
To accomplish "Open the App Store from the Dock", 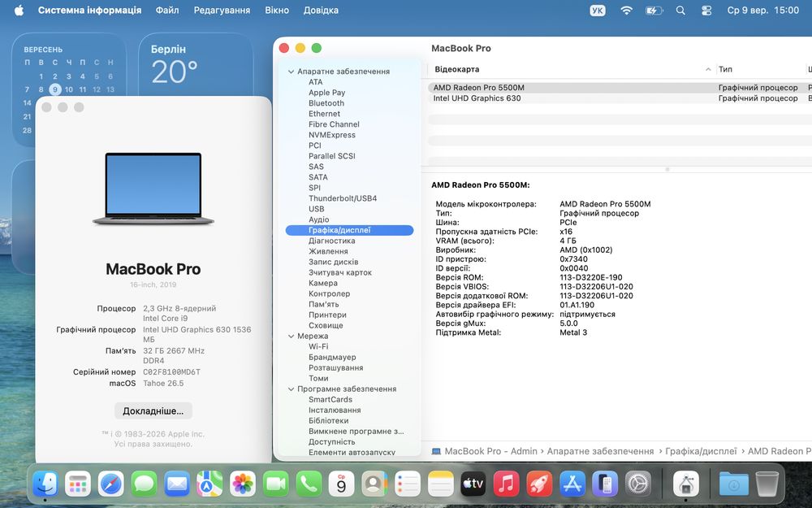I will (572, 484).
